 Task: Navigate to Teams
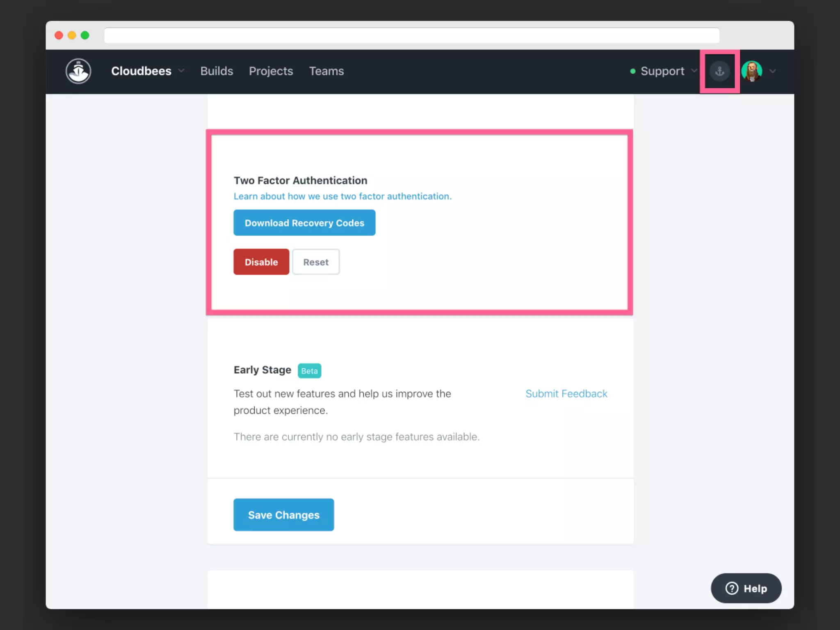[x=326, y=71]
